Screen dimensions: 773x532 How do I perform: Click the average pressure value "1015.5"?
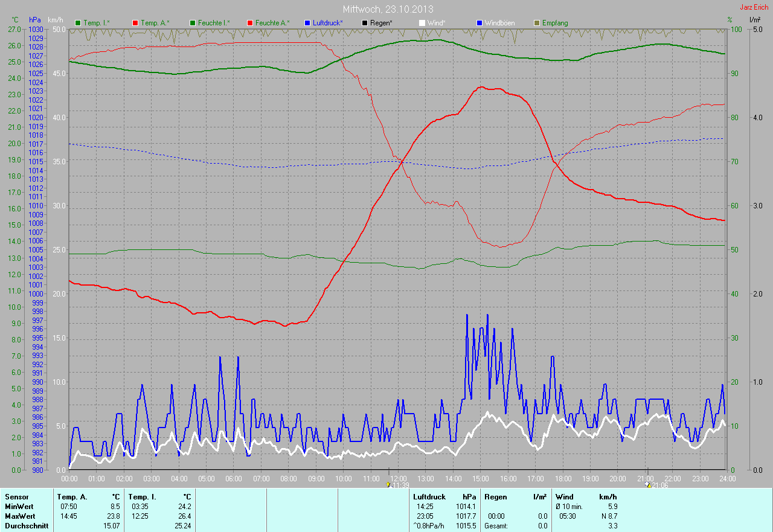(465, 526)
